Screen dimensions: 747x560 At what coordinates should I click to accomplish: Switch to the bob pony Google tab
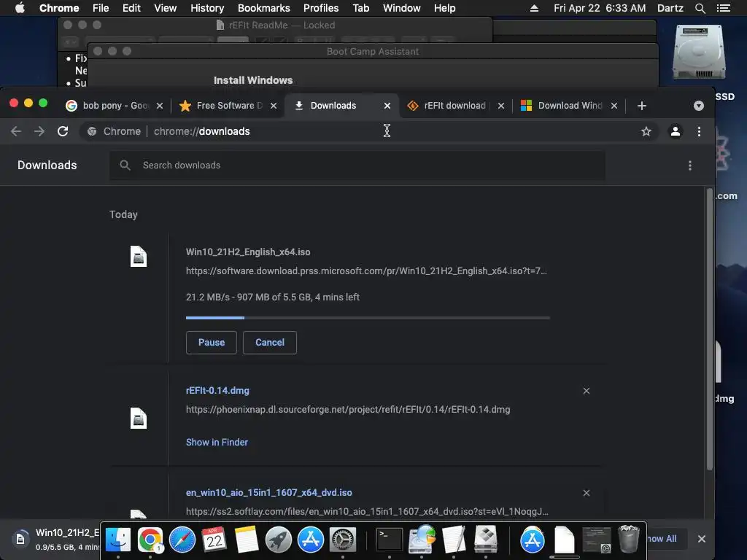click(113, 106)
